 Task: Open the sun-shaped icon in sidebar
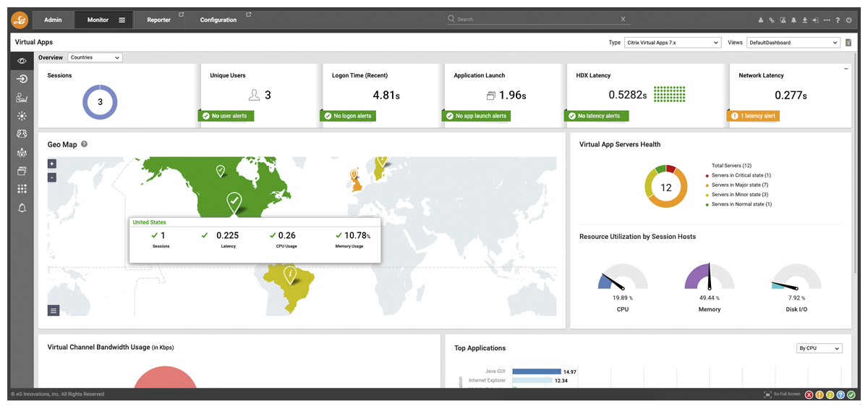pos(22,116)
